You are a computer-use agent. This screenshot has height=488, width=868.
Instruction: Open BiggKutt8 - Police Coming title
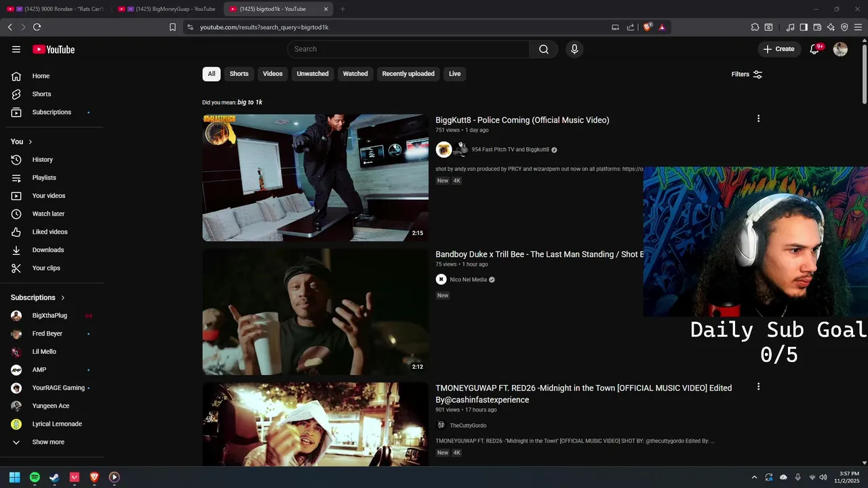522,120
